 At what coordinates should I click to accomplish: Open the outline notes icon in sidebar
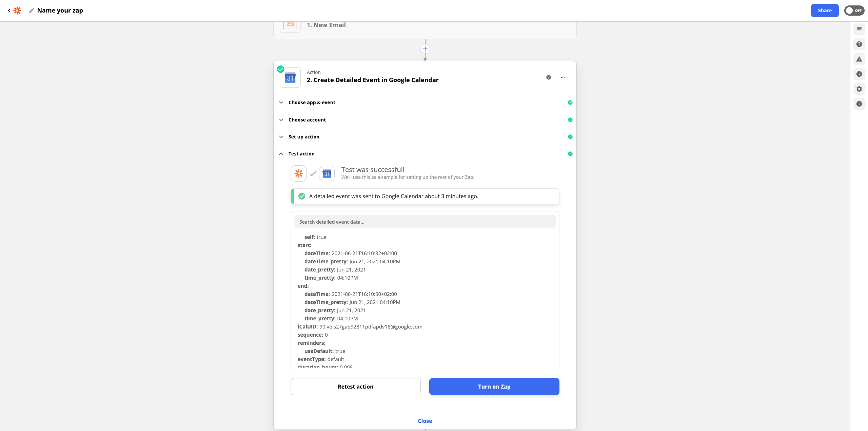(859, 29)
